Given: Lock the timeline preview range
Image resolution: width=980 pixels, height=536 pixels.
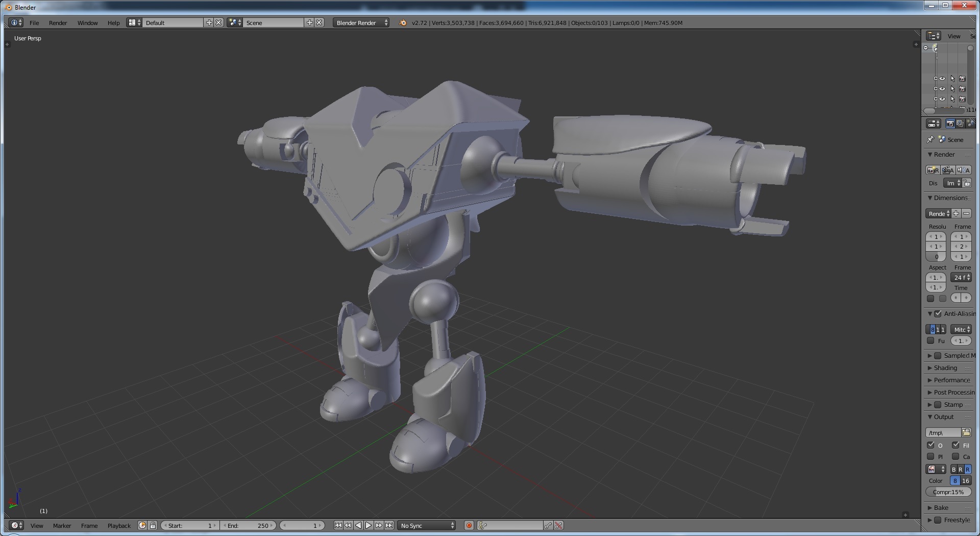Looking at the screenshot, I should pos(153,525).
